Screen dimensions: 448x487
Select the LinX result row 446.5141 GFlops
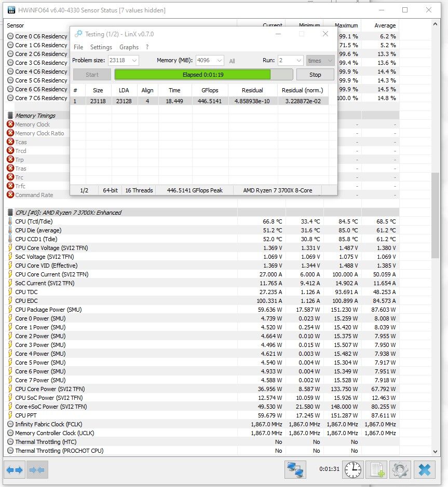tap(199, 101)
